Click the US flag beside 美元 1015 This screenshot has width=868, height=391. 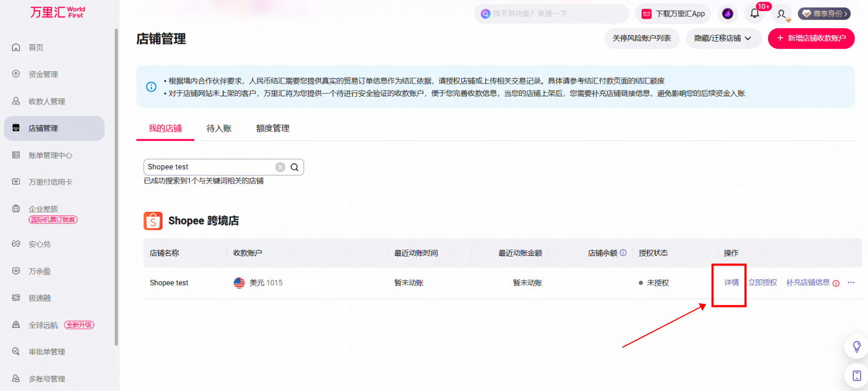[x=239, y=282]
